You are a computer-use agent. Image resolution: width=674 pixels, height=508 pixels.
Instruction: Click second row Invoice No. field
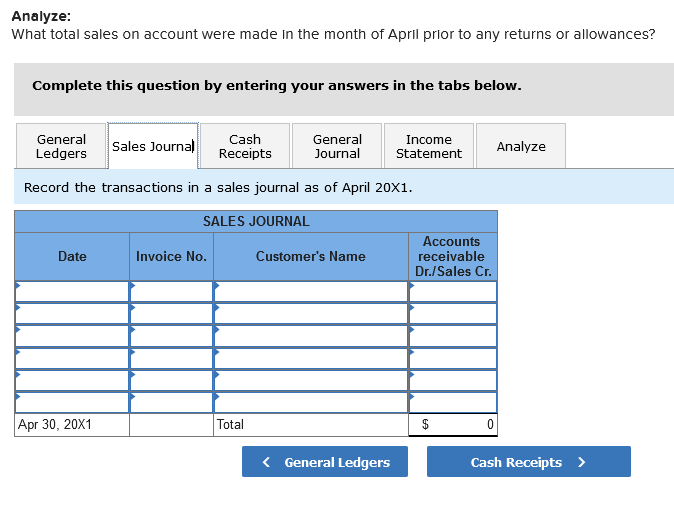172,314
